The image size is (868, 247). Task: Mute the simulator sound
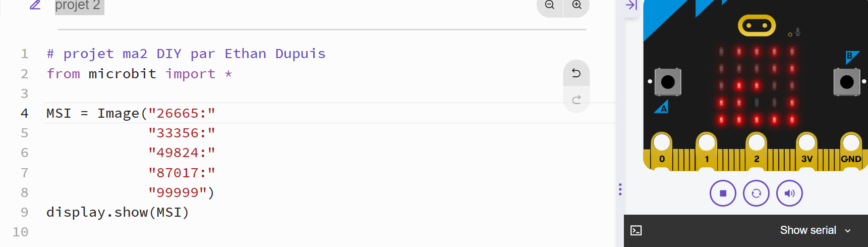point(789,193)
